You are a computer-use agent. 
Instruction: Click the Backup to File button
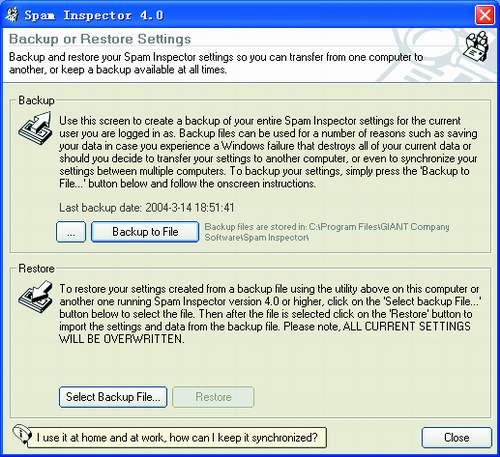(145, 232)
